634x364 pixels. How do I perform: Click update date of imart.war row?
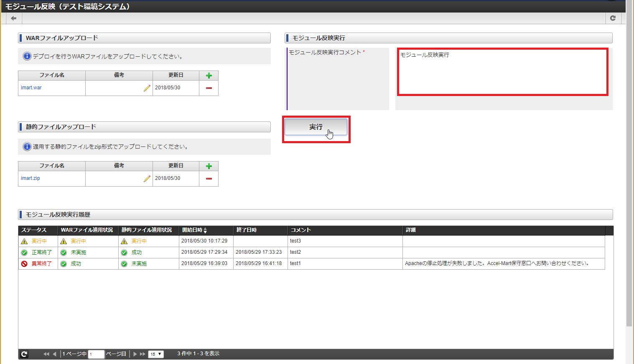coord(168,88)
